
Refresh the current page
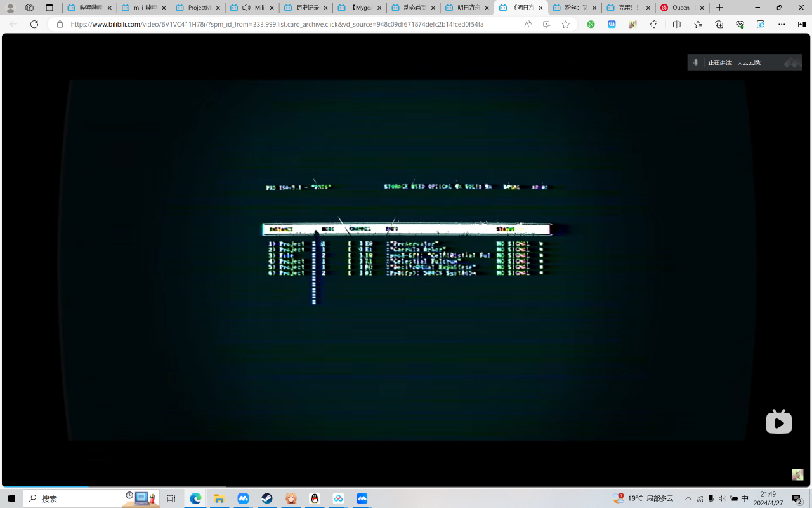34,24
